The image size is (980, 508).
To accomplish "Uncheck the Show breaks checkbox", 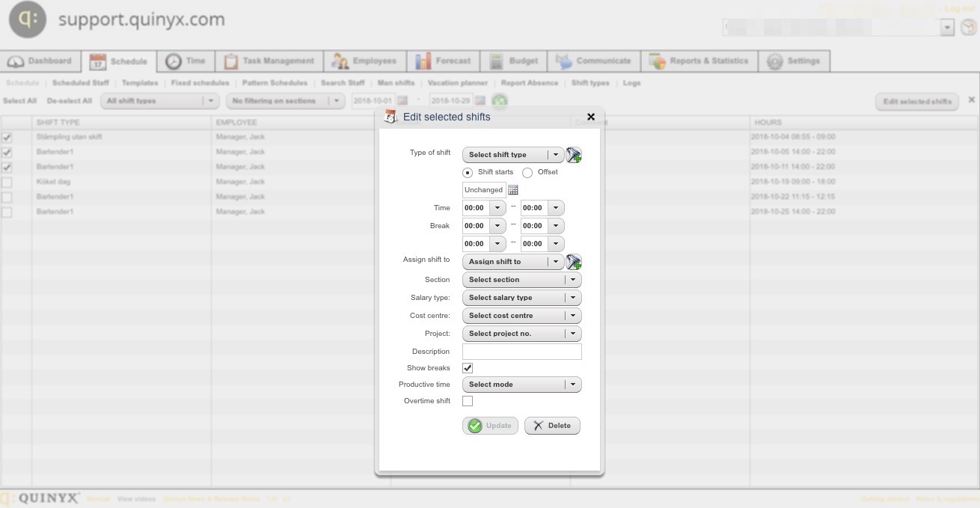I will [468, 368].
